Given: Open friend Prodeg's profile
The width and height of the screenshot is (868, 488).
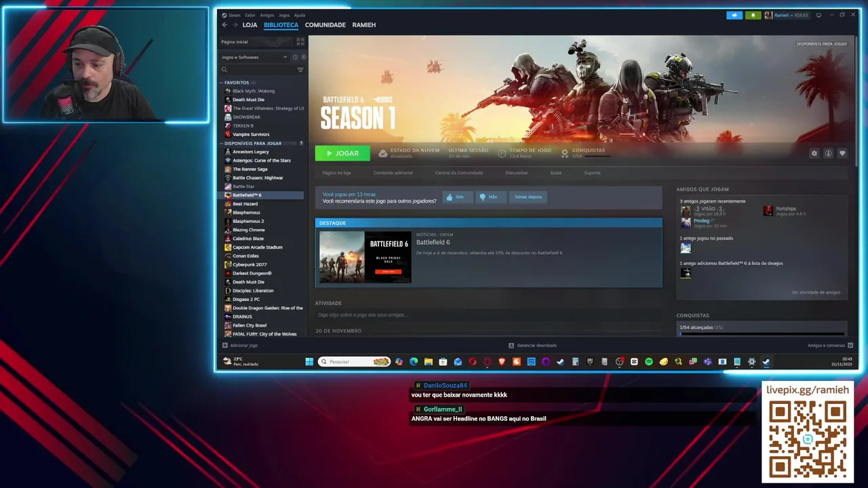Looking at the screenshot, I should click(x=701, y=220).
